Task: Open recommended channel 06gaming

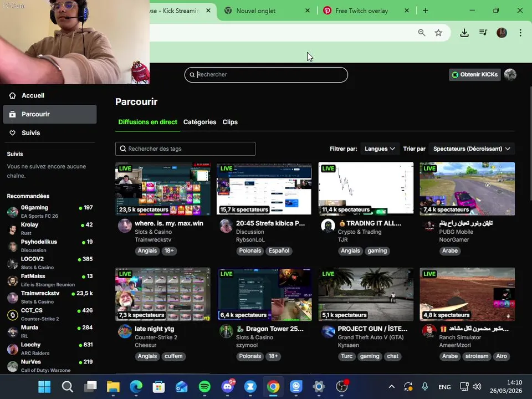Action: pyautogui.click(x=50, y=211)
